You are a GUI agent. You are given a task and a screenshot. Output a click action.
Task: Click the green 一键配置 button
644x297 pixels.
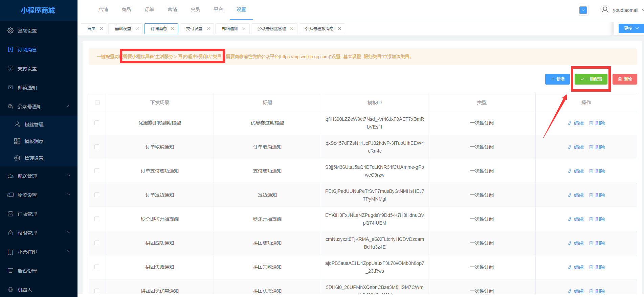[x=591, y=79]
